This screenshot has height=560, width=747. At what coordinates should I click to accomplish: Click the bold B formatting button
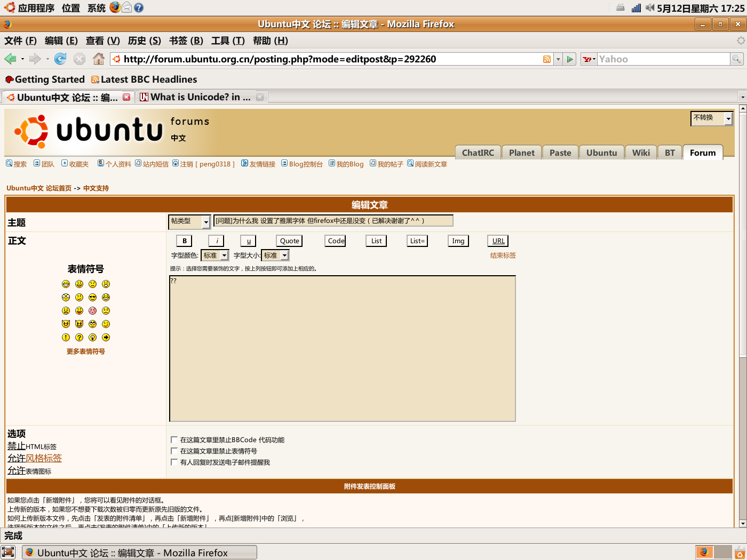click(185, 241)
